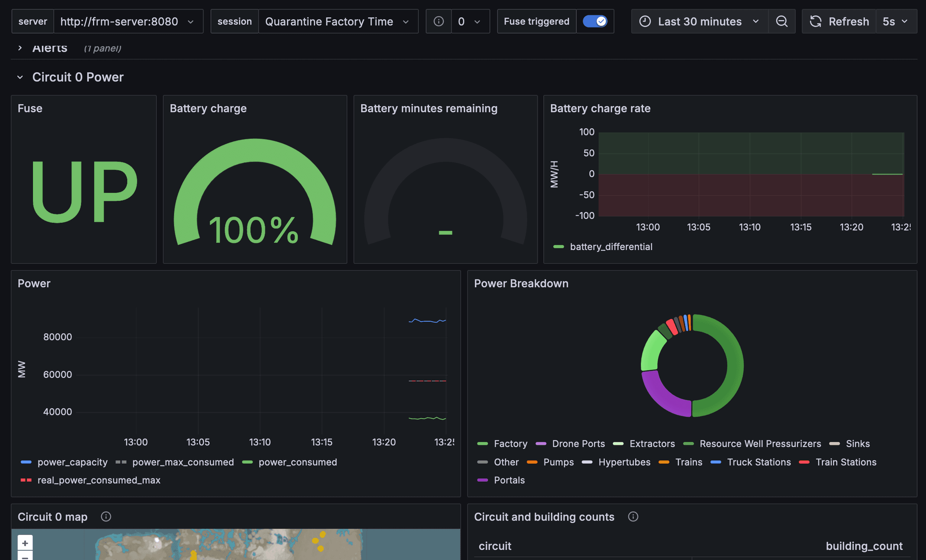Toggle the power_capacity series in the Power legend

pos(72,462)
